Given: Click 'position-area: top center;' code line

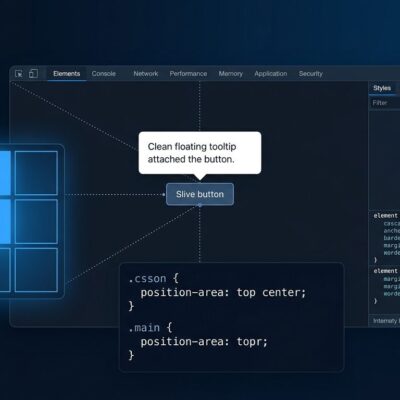Looking at the screenshot, I should 223,293.
